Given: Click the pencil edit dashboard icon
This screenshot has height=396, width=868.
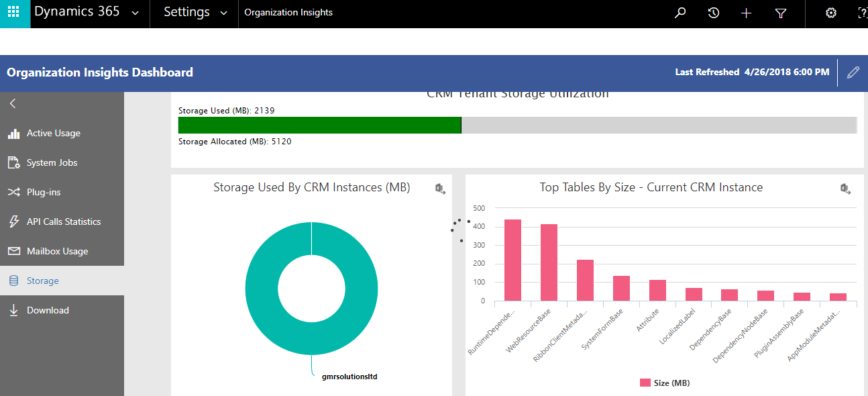Looking at the screenshot, I should click(853, 72).
